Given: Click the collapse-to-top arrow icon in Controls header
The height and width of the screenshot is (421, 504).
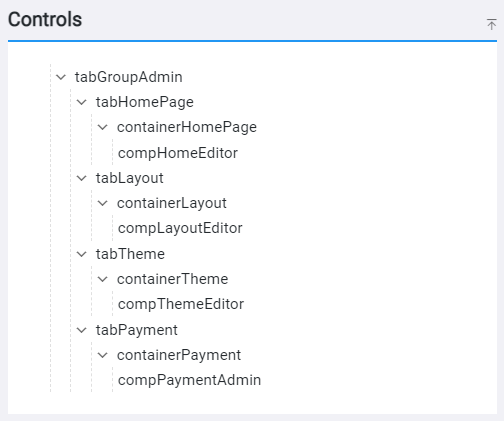Looking at the screenshot, I should pos(491,24).
